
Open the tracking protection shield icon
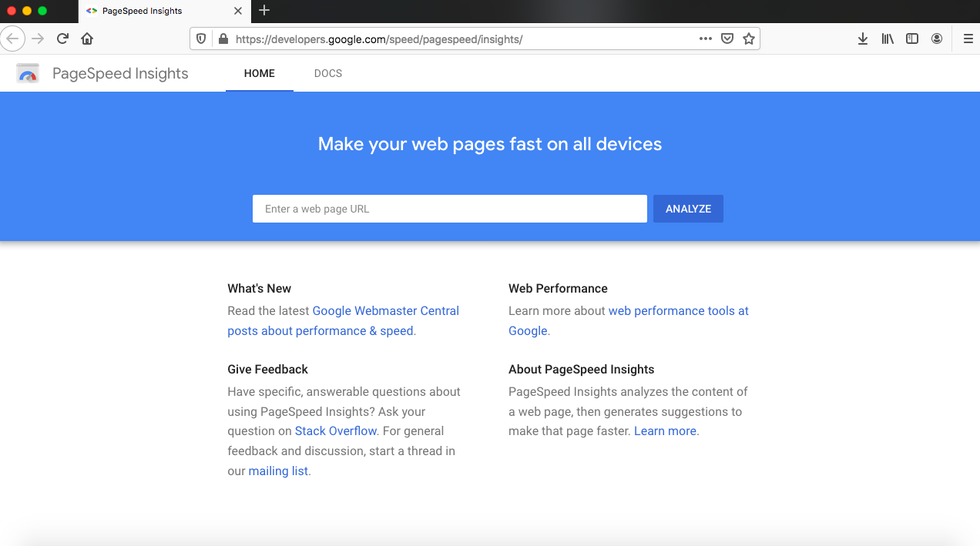pos(201,39)
